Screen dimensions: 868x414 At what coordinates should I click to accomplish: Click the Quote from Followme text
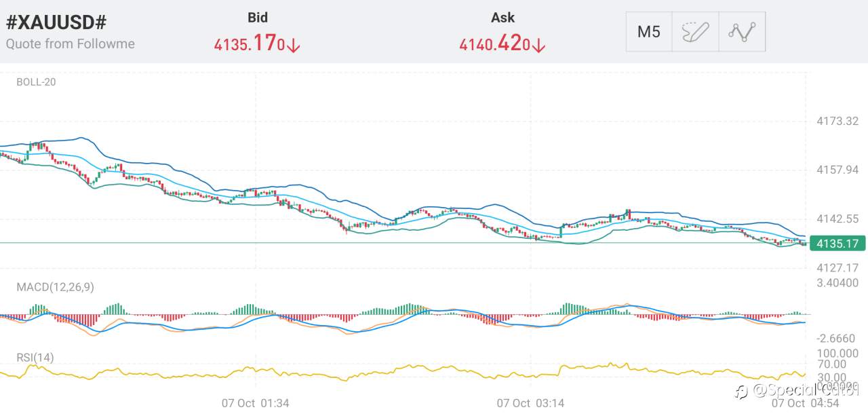(x=71, y=44)
